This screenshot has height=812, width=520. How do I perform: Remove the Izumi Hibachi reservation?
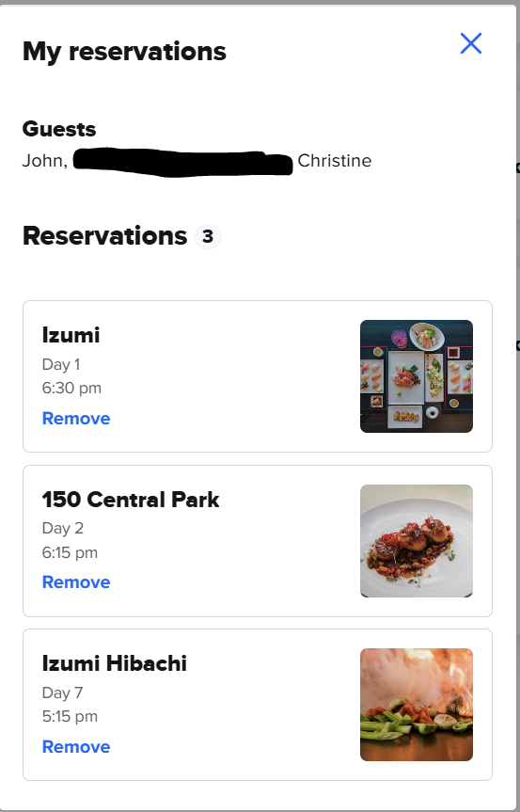[76, 747]
